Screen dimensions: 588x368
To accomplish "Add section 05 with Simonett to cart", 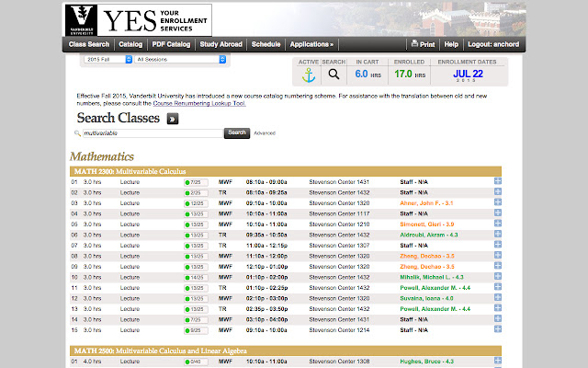I will 498,223.
